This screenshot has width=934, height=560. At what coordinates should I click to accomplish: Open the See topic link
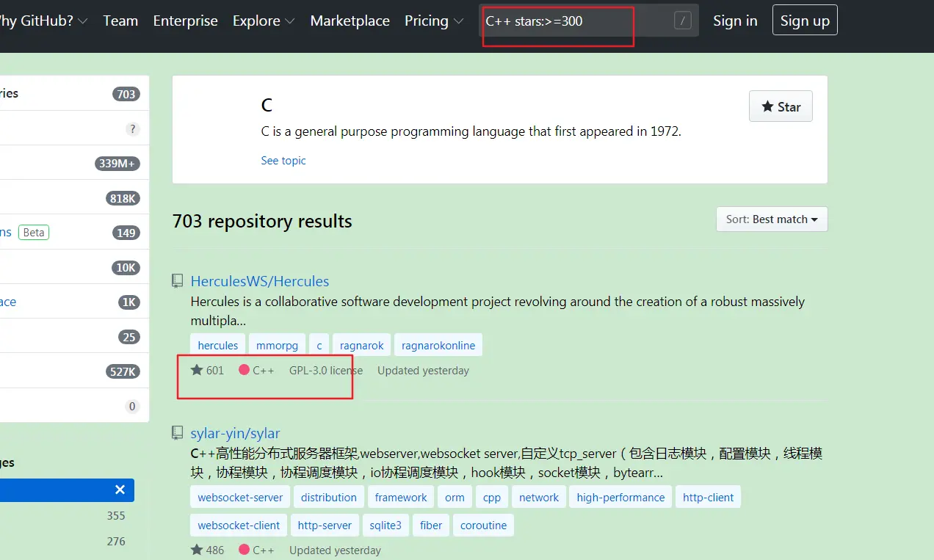[283, 160]
